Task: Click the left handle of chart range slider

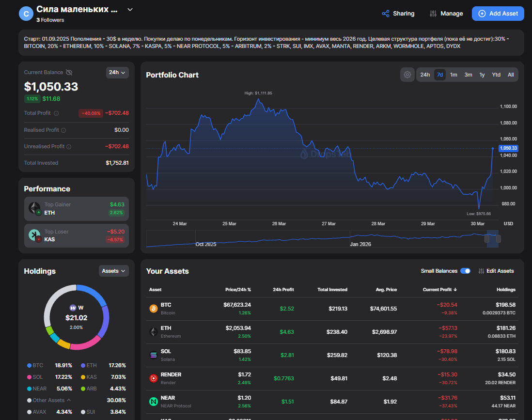Action: 487,239
